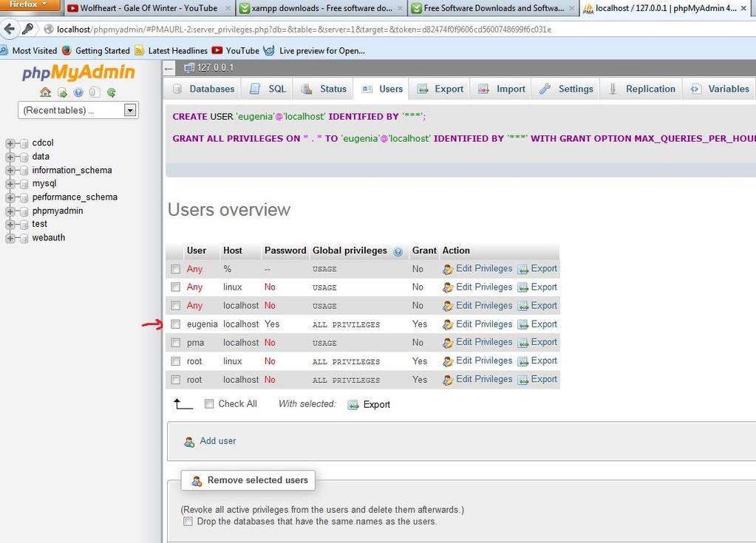Click the collapse navigation arrow beside 127.0.0.1

click(x=168, y=69)
